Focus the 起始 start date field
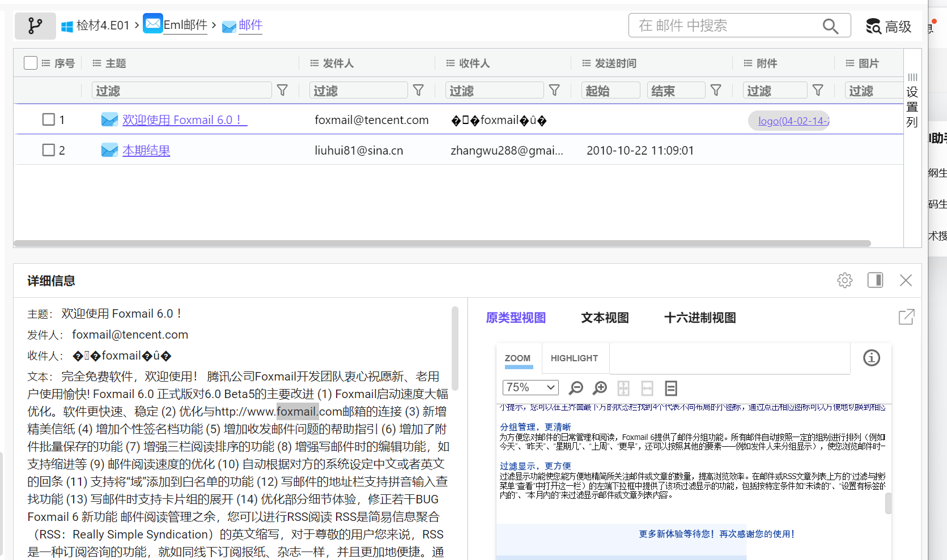This screenshot has height=560, width=947. [611, 91]
